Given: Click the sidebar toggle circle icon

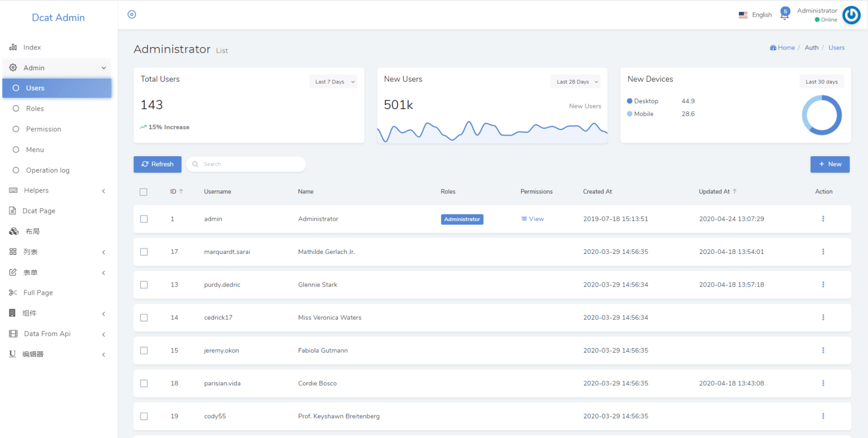Looking at the screenshot, I should 132,14.
